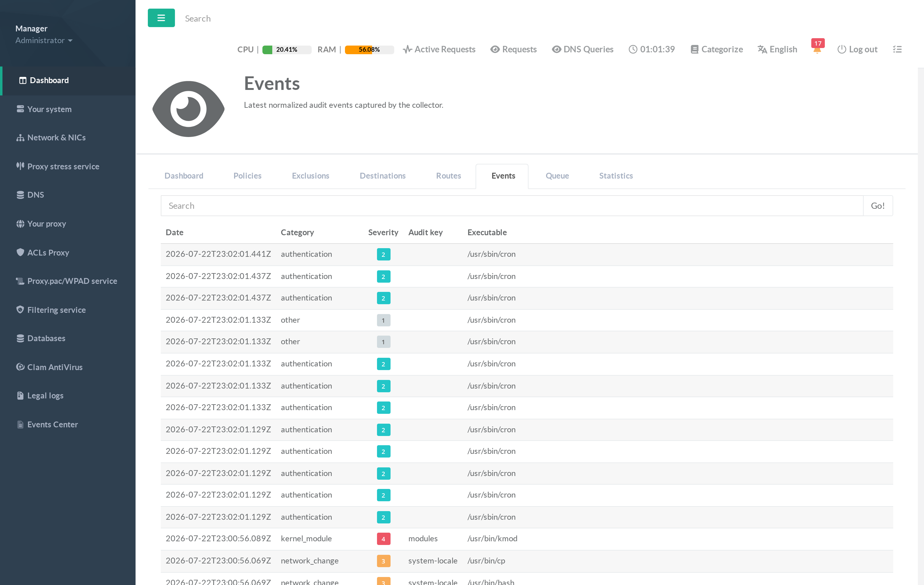Open Proxy stress service section
Viewport: 924px width, 585px height.
[x=68, y=167]
